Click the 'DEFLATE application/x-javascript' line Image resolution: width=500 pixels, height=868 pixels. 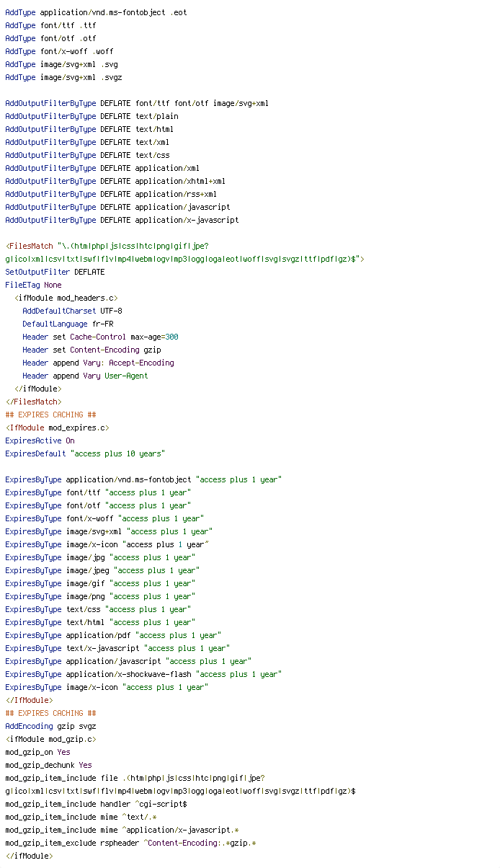122,220
